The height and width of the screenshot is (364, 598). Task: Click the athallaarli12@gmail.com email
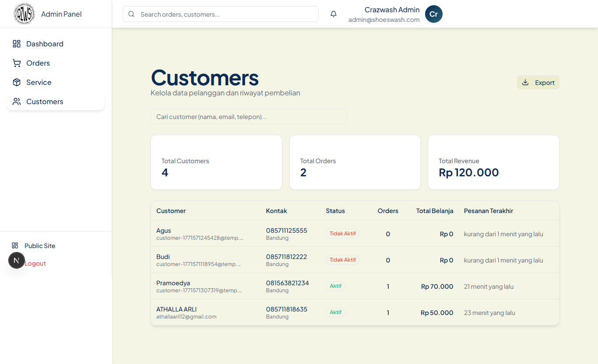[186, 317]
